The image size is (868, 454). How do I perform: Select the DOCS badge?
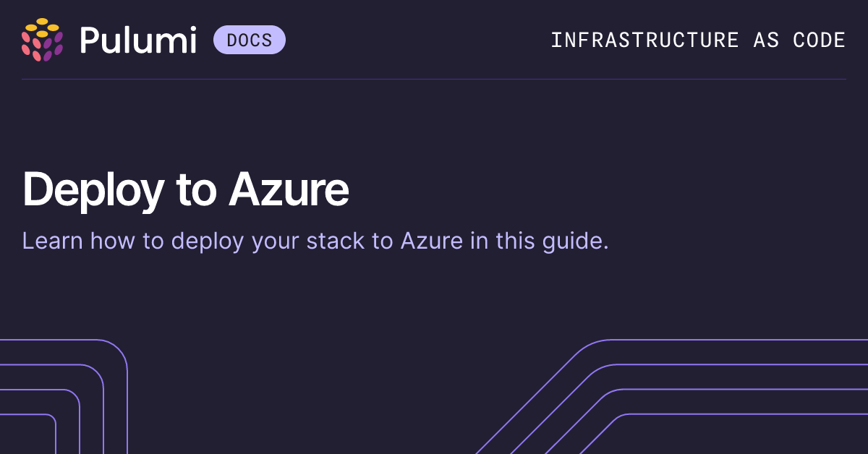pyautogui.click(x=250, y=40)
